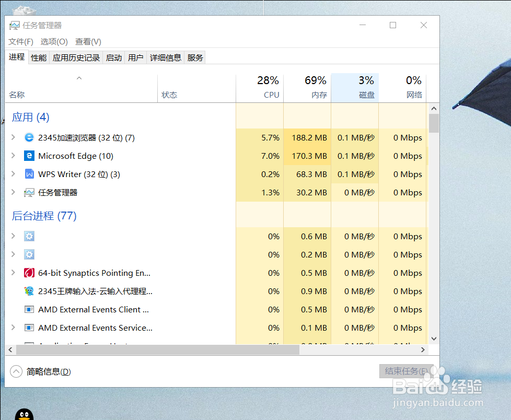The height and width of the screenshot is (420, 511).
Task: Click the 应用 (4) group header
Action: pos(31,117)
